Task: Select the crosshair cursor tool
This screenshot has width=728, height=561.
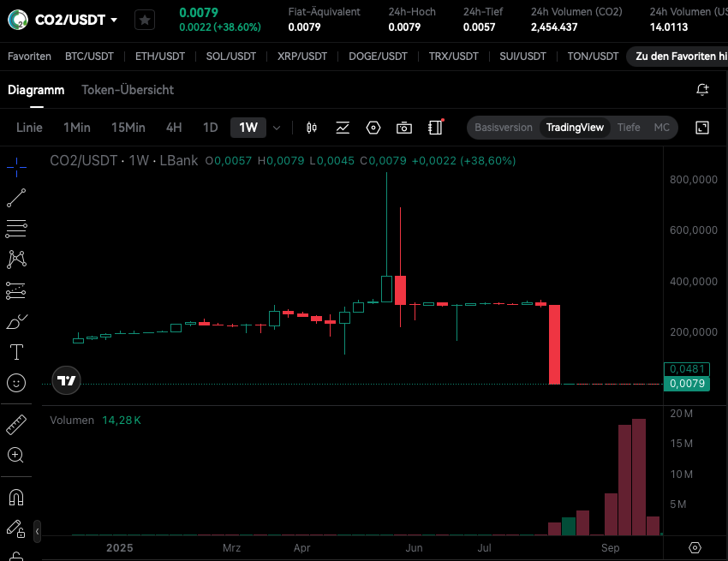Action: pos(16,167)
